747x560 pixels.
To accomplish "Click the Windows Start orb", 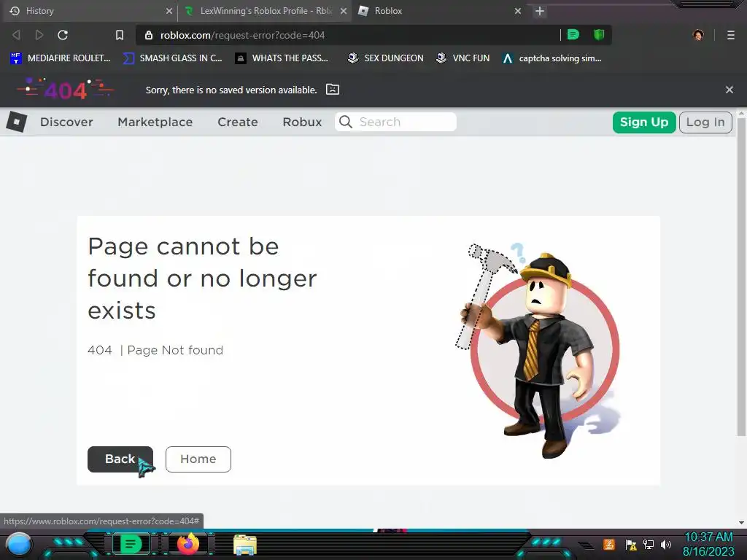I will click(18, 544).
